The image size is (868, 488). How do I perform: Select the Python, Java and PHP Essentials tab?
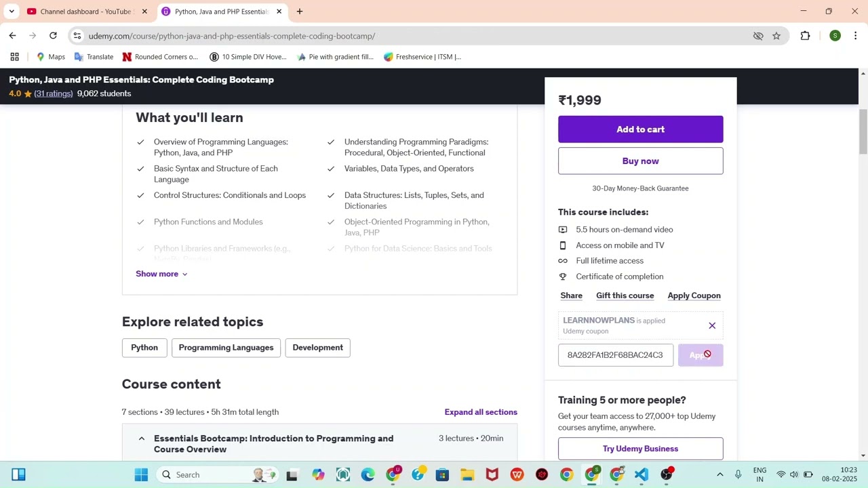coord(221,12)
